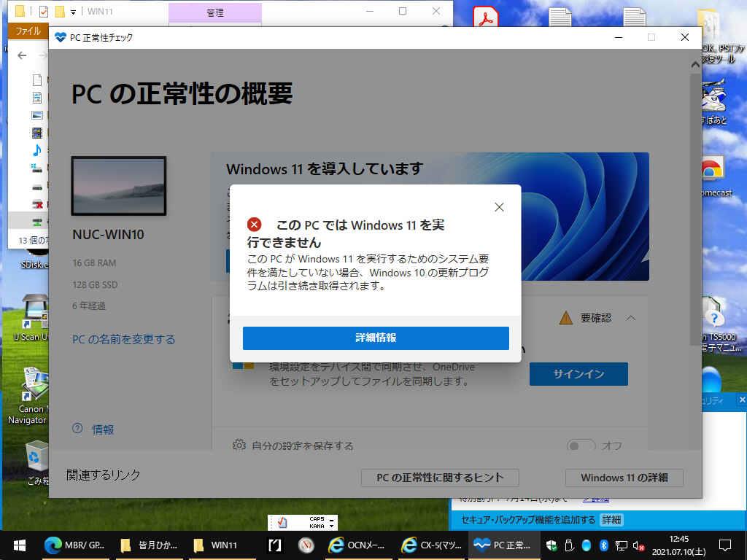The image size is (747, 560).
Task: Click the new-folder icon in the Explorer title bar
Action: [60, 12]
